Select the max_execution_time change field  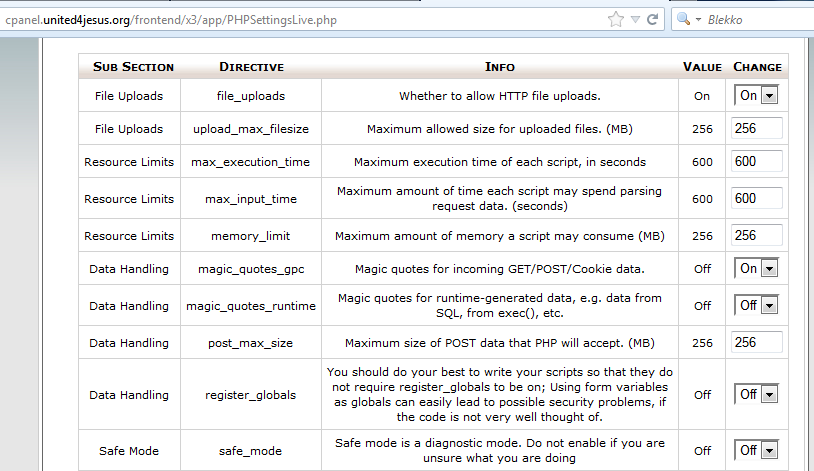click(757, 162)
